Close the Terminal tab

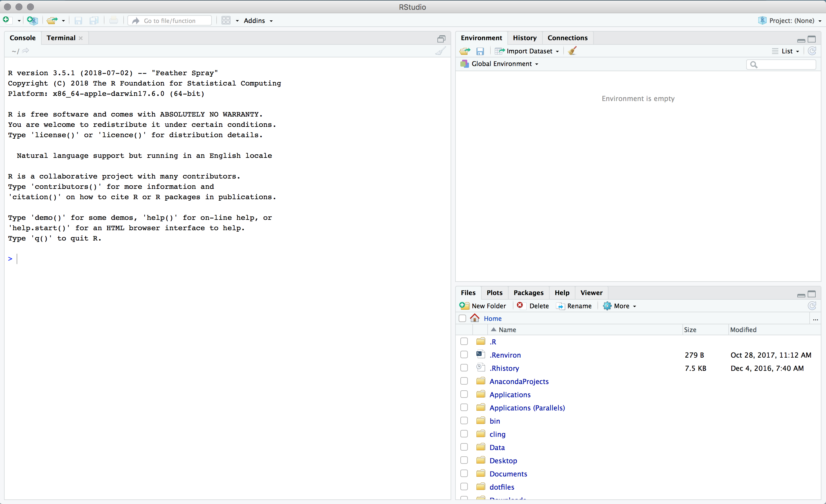[81, 38]
